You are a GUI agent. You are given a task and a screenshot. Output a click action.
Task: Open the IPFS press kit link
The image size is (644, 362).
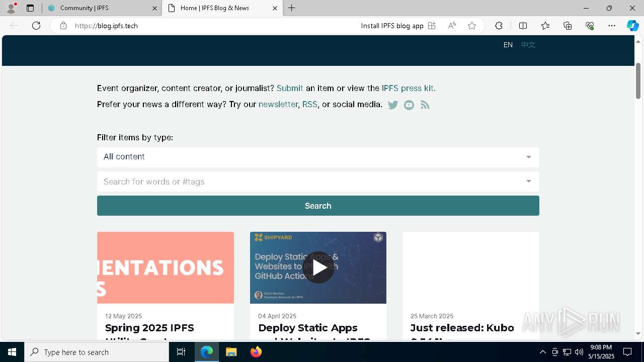click(x=408, y=88)
